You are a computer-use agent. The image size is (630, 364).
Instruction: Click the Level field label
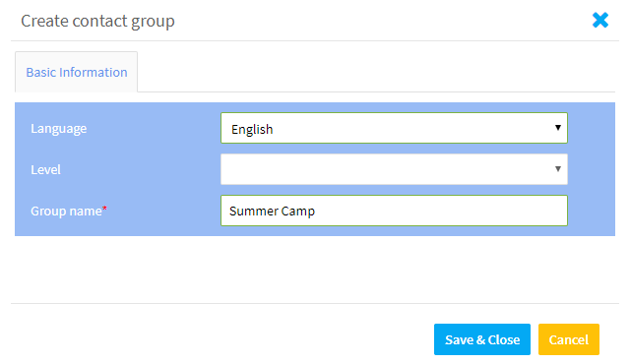point(45,170)
